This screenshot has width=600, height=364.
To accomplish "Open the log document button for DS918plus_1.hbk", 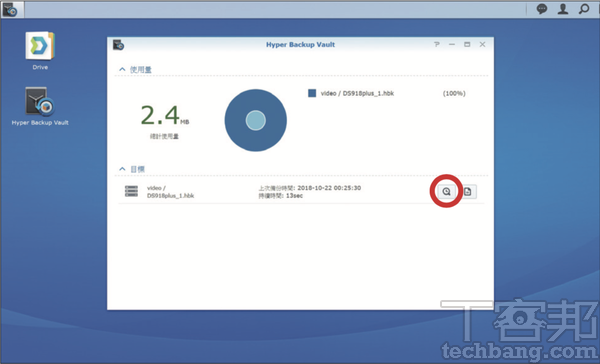I will pyautogui.click(x=468, y=191).
